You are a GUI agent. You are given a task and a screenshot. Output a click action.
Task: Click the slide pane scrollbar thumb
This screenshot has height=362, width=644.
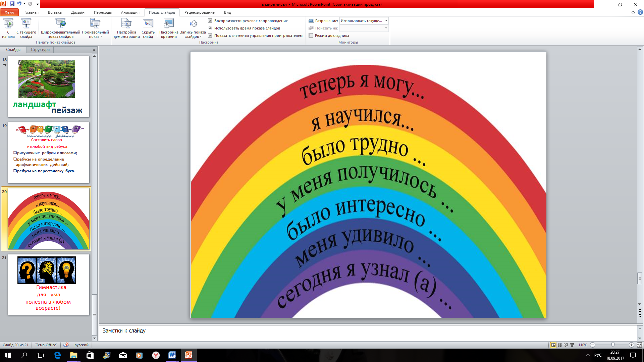tap(95, 315)
